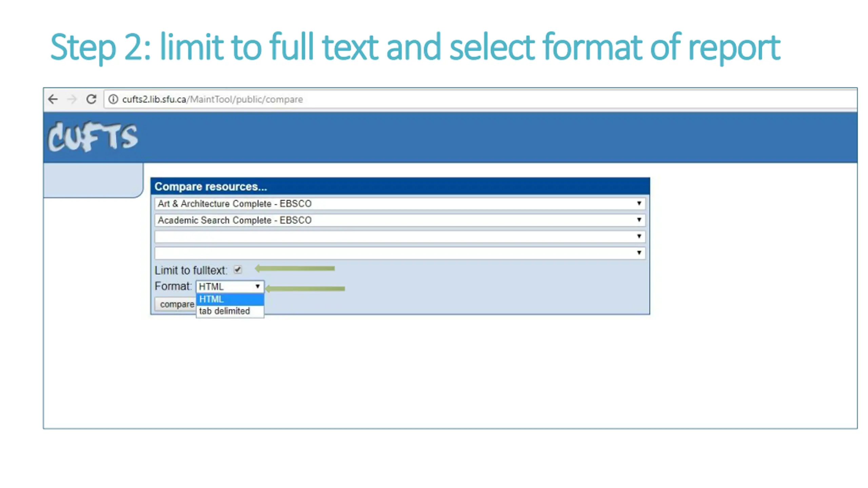Viewport: 868px width, 488px height.
Task: Choose tab delimited format option
Action: [x=230, y=311]
